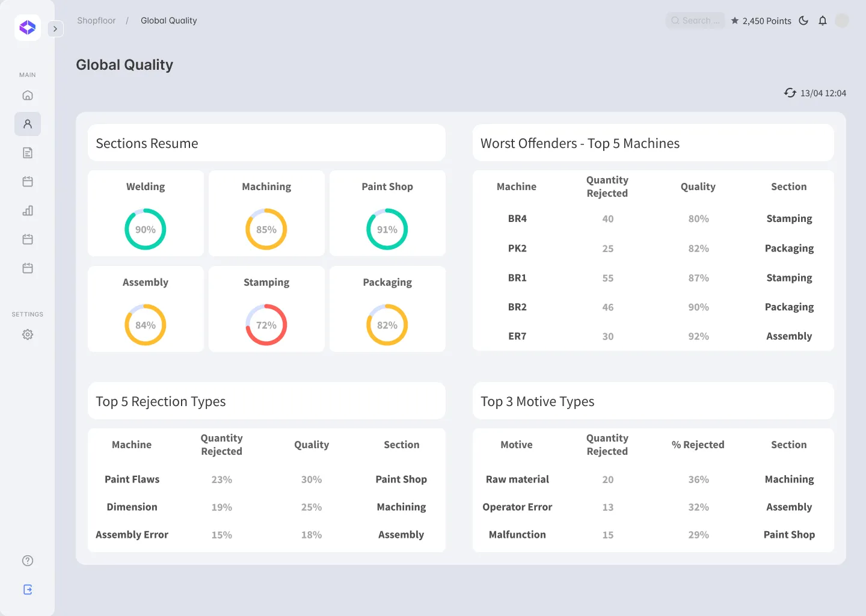Open the document report sidebar icon
The width and height of the screenshot is (866, 616).
(28, 153)
